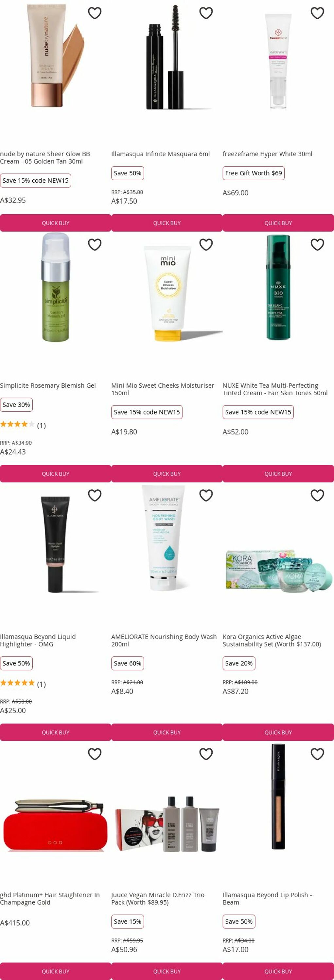Click heart icon for freezeframe Hyper White
The image size is (334, 980).
(x=317, y=13)
